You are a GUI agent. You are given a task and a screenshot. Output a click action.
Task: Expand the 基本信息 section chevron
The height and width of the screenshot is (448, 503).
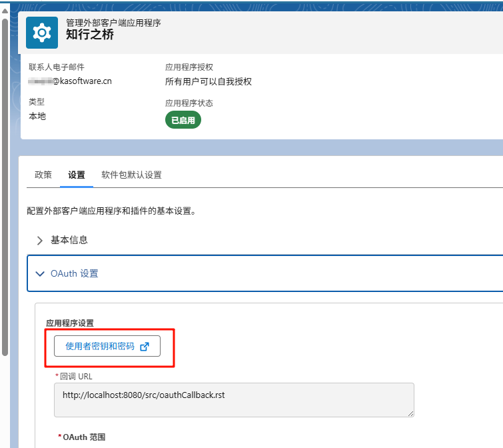(x=40, y=240)
